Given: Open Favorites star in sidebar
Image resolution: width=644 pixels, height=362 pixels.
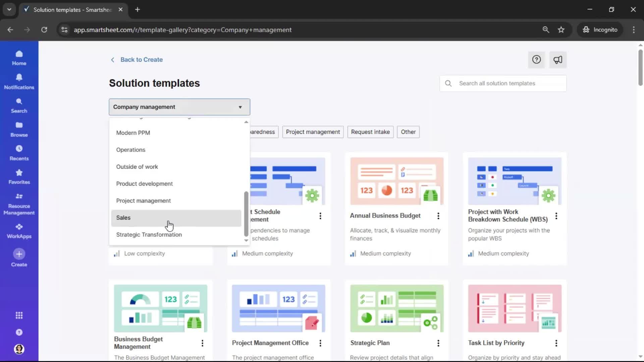Looking at the screenshot, I should pos(19,176).
